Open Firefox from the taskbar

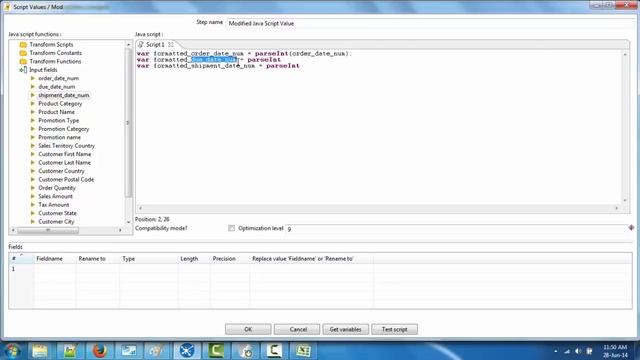[99, 351]
